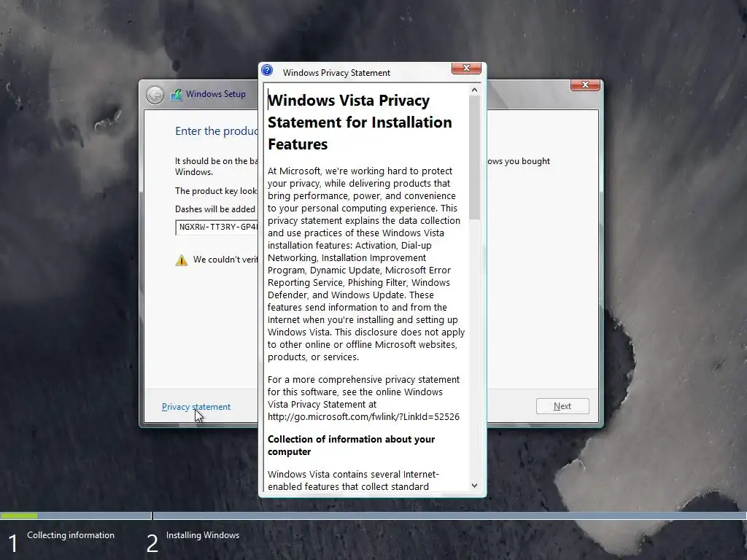The image size is (747, 560).
Task: Click the Next button in Windows Setup
Action: [x=562, y=406]
